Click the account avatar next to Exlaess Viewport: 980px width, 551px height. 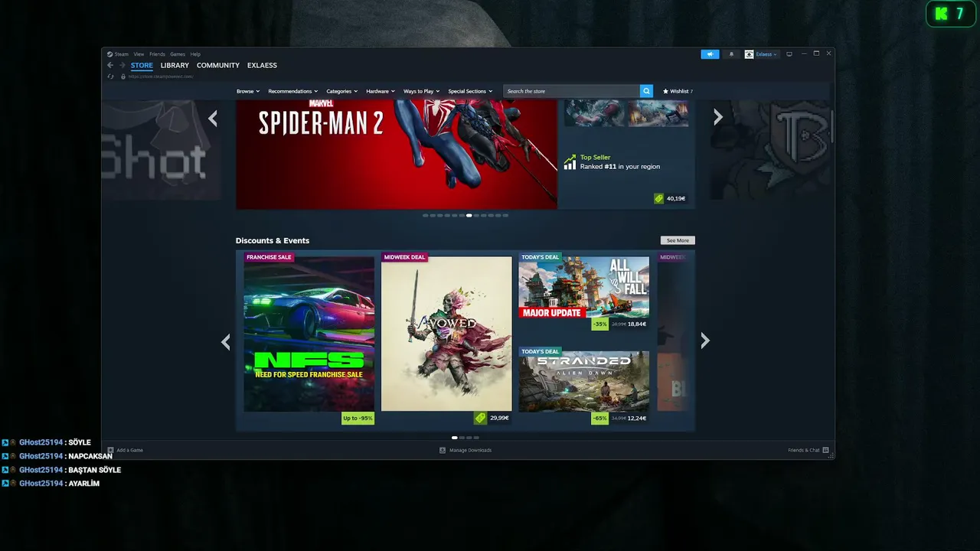[x=749, y=54]
